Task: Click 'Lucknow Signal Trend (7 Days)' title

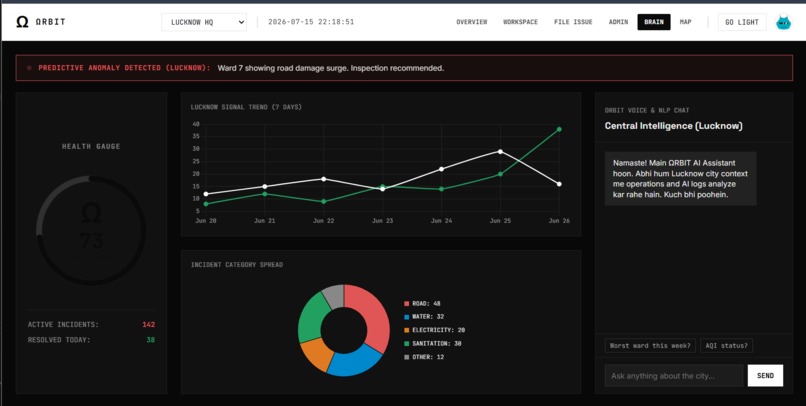Action: [246, 107]
